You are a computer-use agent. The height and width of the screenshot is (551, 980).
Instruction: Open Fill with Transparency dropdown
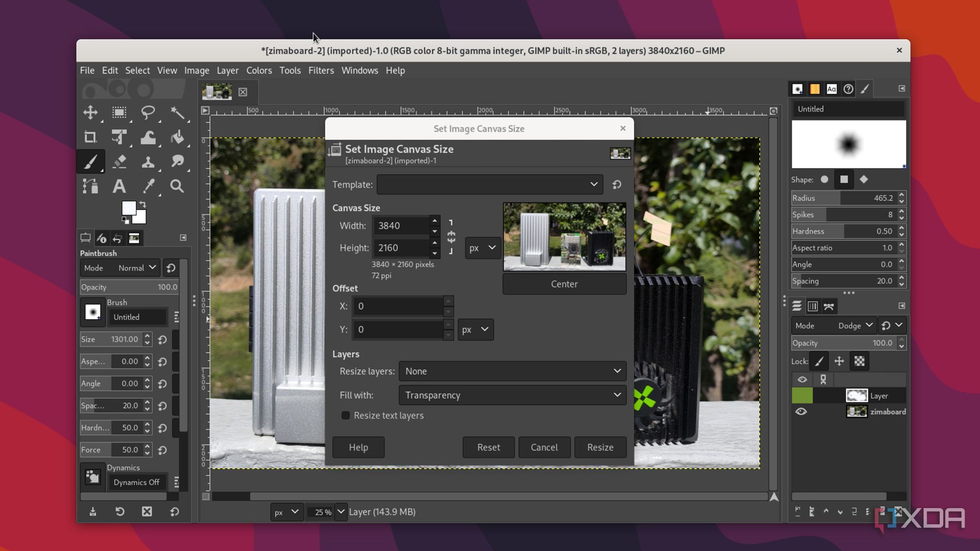point(512,395)
